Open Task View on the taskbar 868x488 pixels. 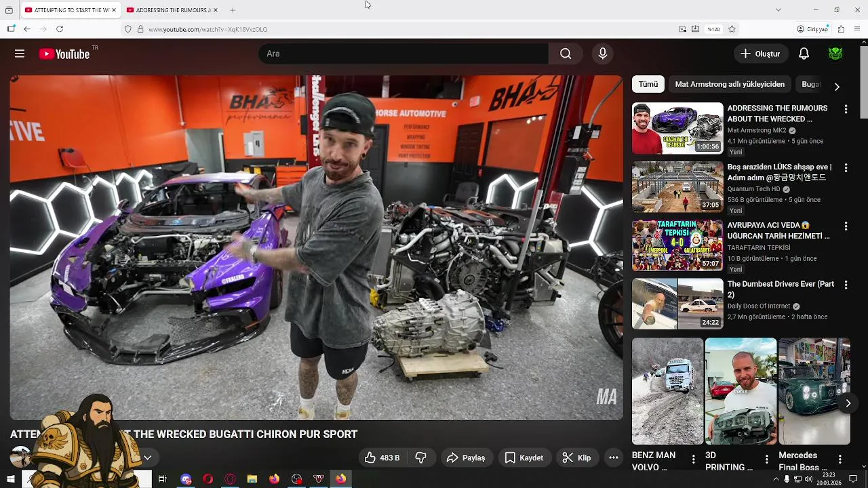[x=163, y=479]
